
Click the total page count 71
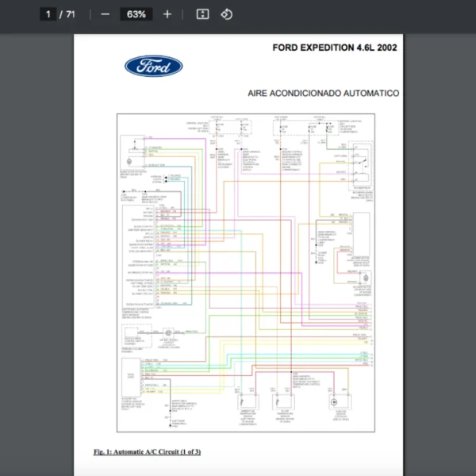tap(71, 14)
